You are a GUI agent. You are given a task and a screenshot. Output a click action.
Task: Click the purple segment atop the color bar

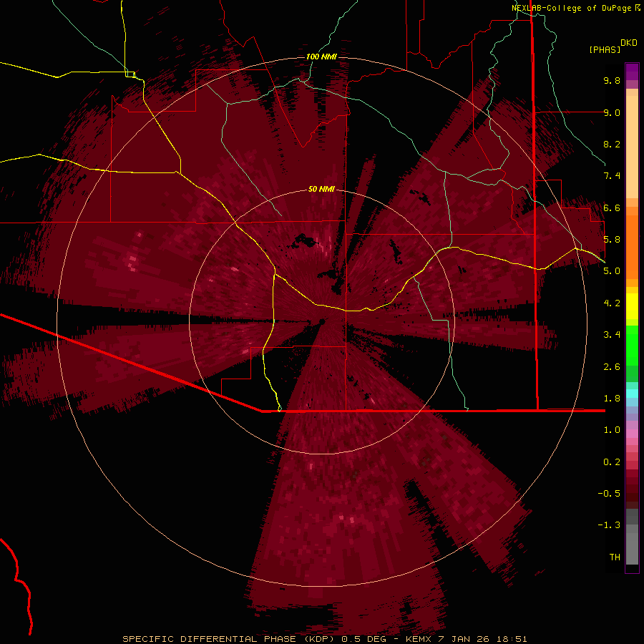[x=632, y=72]
